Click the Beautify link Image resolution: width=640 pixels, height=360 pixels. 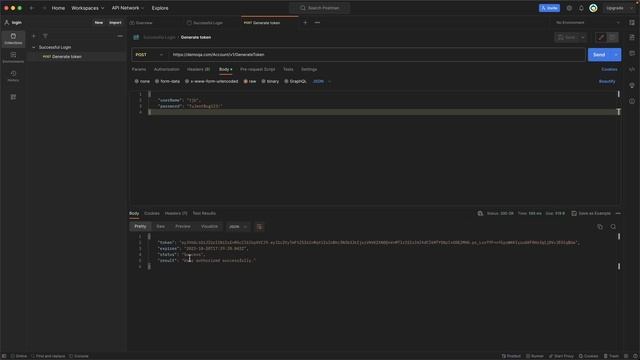click(607, 81)
